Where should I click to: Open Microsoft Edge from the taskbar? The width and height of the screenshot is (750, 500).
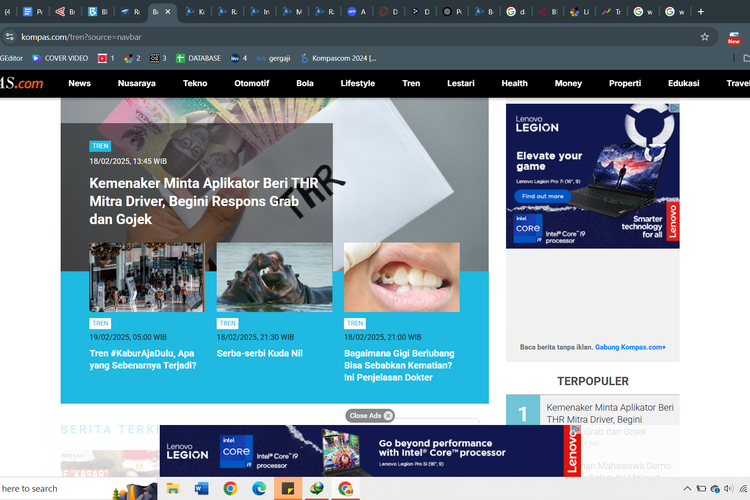[x=259, y=488]
